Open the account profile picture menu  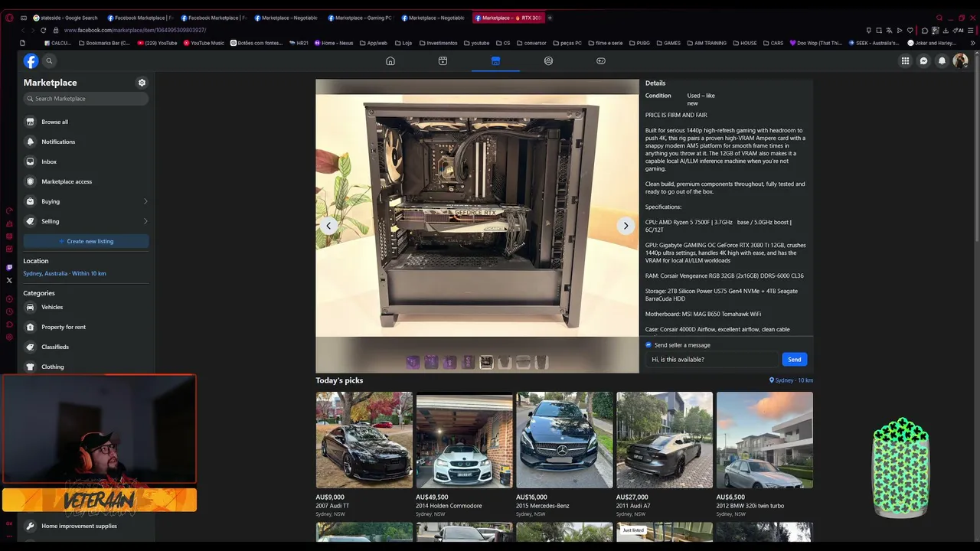pos(960,60)
